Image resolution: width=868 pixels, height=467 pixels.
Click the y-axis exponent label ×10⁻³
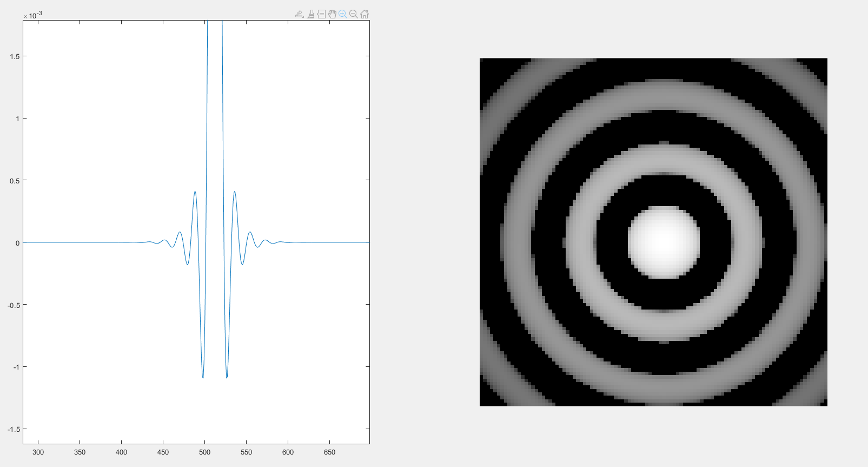point(33,15)
